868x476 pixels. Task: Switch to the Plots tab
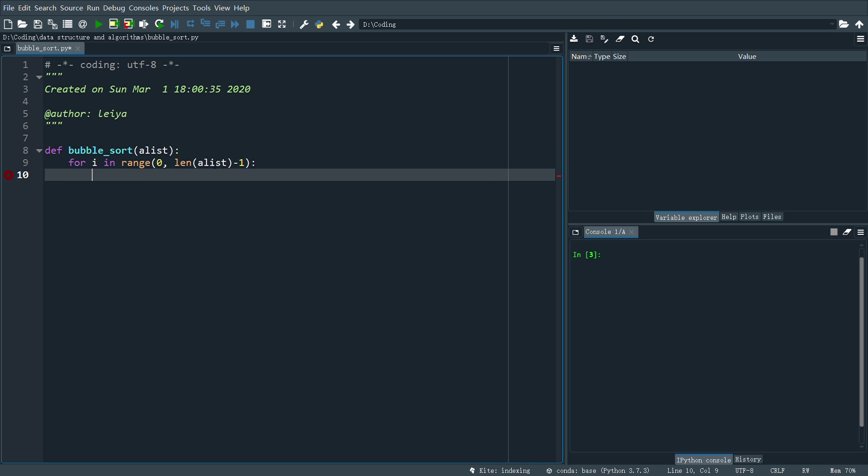click(x=750, y=217)
